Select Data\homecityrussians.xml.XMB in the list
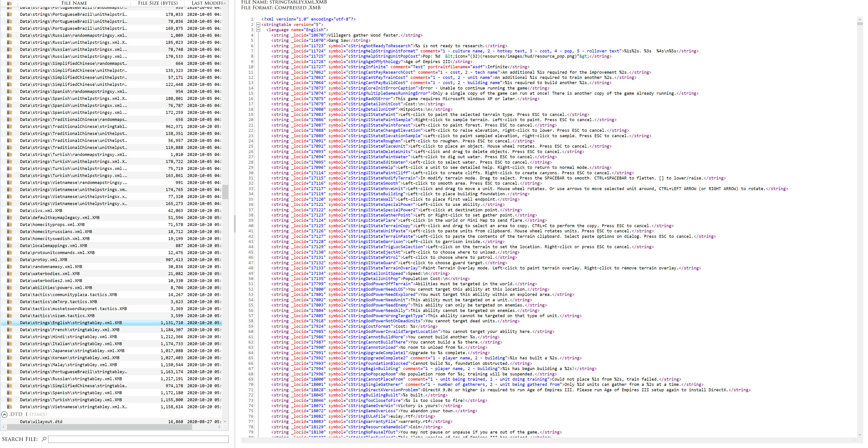 [x=56, y=231]
